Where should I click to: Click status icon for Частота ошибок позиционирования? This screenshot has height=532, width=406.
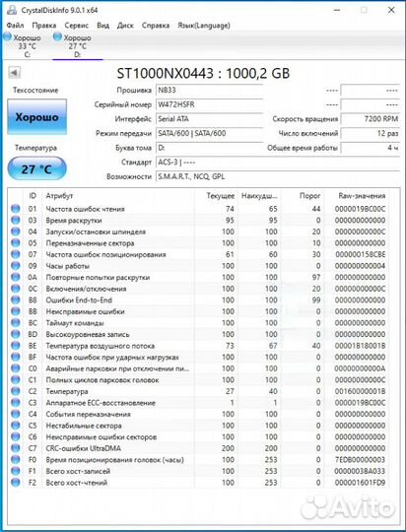tap(16, 254)
